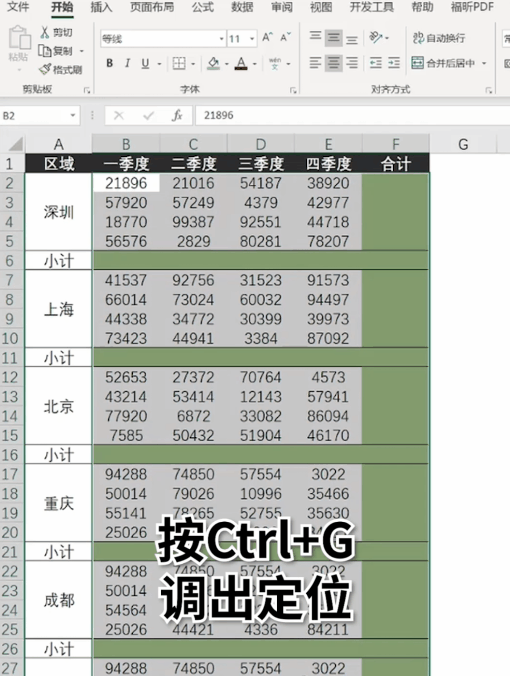Click the header cell 合计

point(396,164)
